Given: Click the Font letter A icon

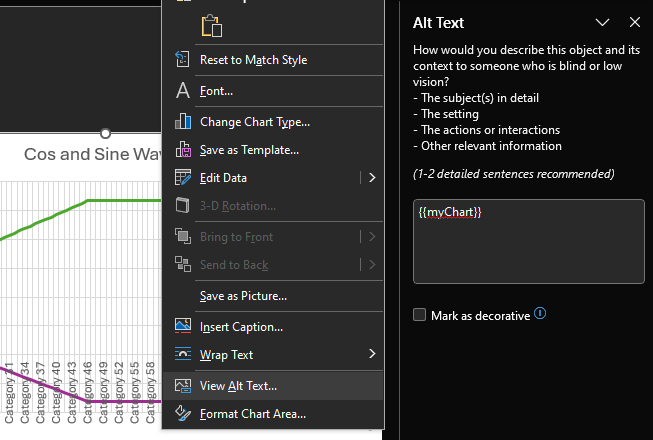Looking at the screenshot, I should 183,90.
